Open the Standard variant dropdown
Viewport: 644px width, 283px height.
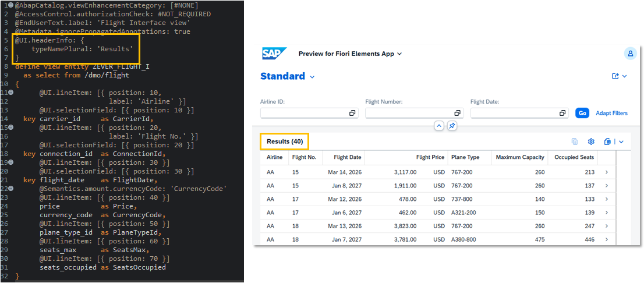click(x=312, y=77)
